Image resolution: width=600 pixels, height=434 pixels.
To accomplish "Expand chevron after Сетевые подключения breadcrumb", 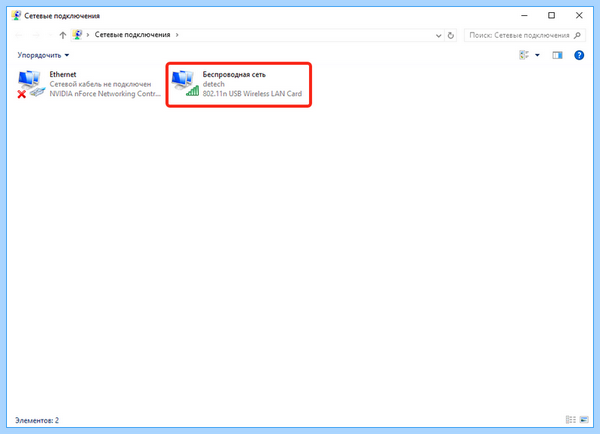I will [x=177, y=35].
